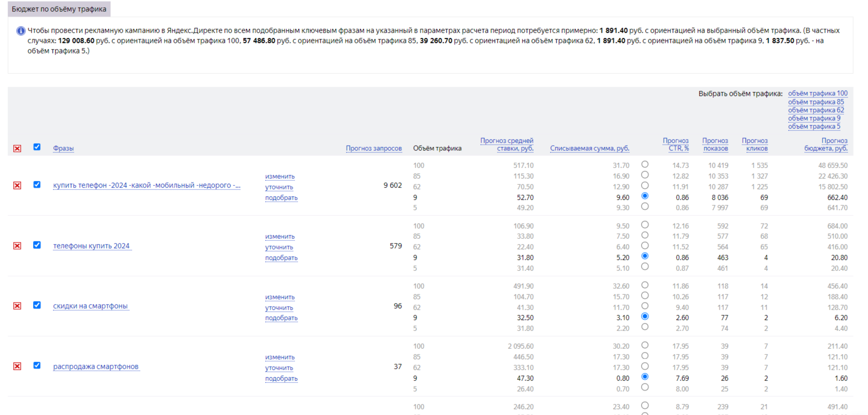This screenshot has width=868, height=415.
Task: Click 'уточнить' for 'скидки на смартфоны'
Action: (x=279, y=308)
